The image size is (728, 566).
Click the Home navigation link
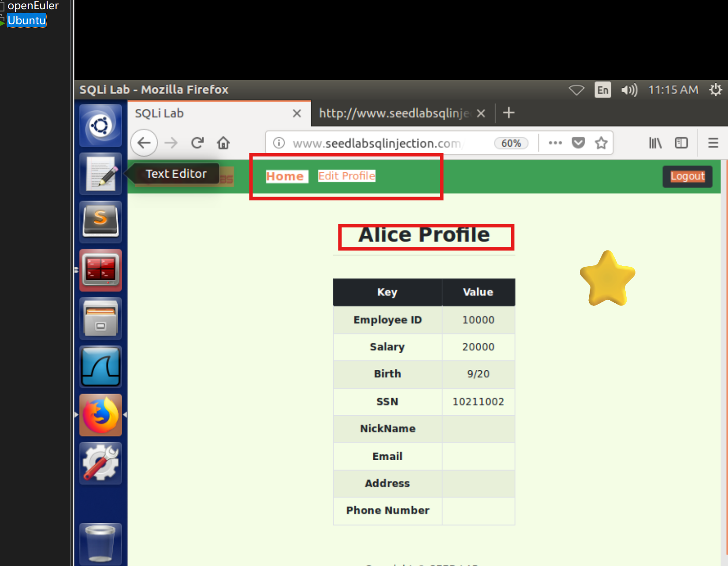[x=285, y=176]
